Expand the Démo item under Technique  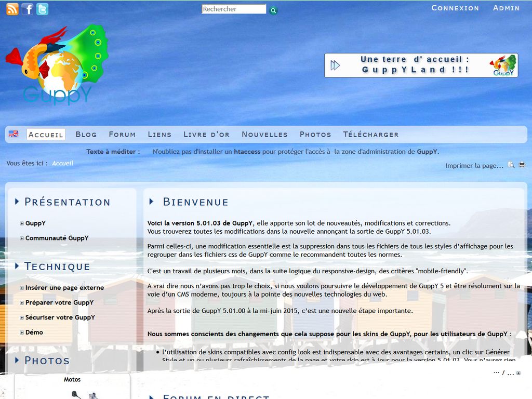tap(22, 332)
